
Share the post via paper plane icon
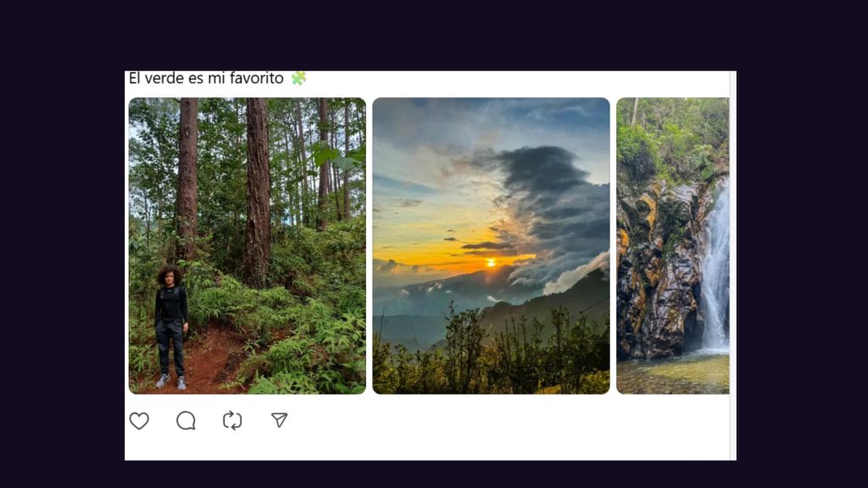pos(279,420)
